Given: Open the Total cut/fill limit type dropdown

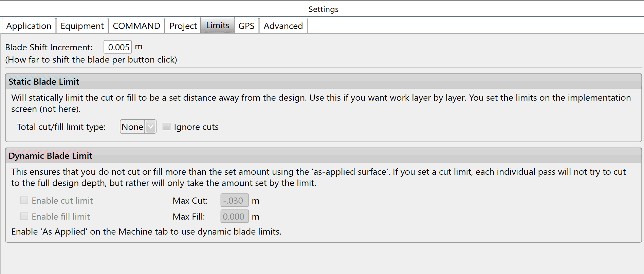Looking at the screenshot, I should click(x=138, y=127).
